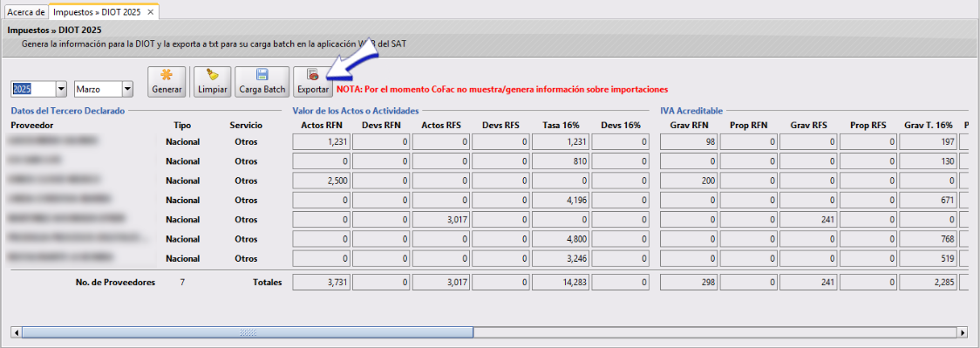Image resolution: width=980 pixels, height=348 pixels.
Task: Select Tasa 16% cell with value 3,246
Action: point(561,258)
